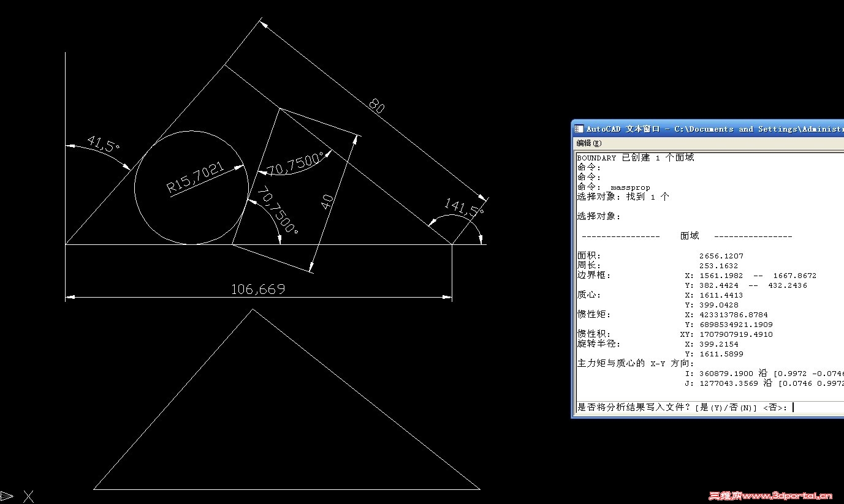Screen dimensions: 844x504
Task: Select product of inertia XY value 1707907919.4910
Action: [x=736, y=334]
